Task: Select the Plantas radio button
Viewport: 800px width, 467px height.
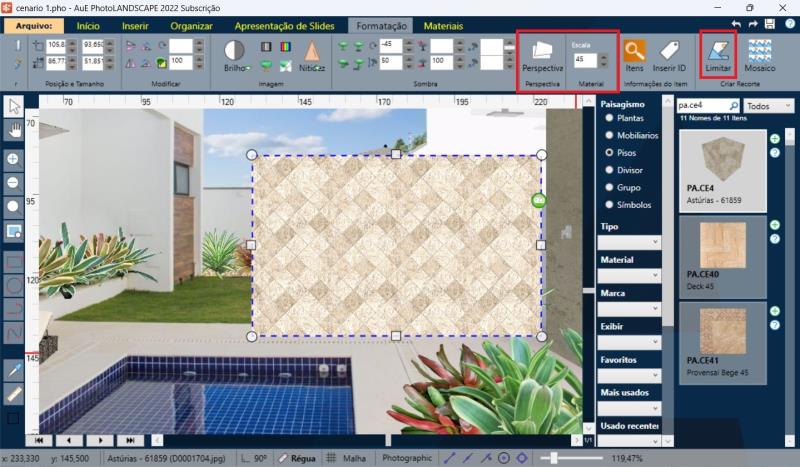Action: click(x=607, y=118)
